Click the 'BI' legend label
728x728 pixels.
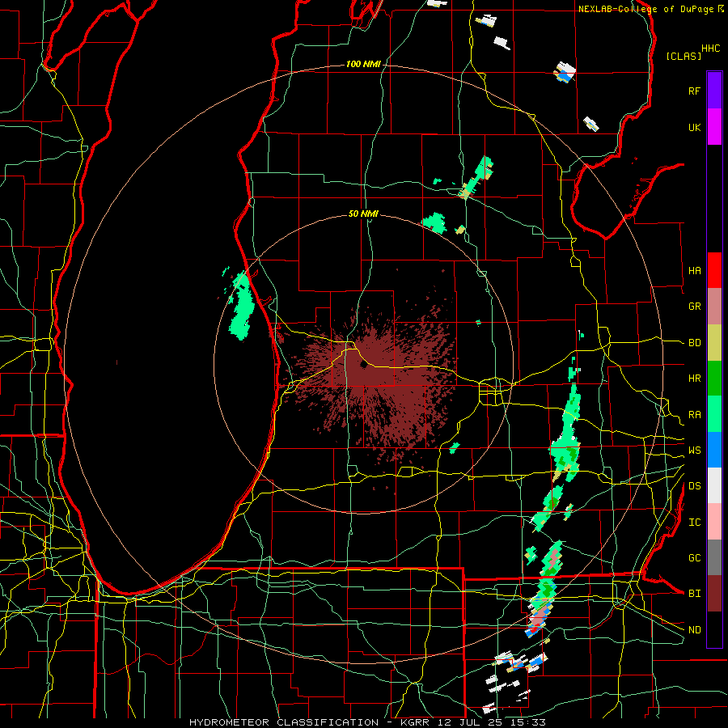coord(694,594)
